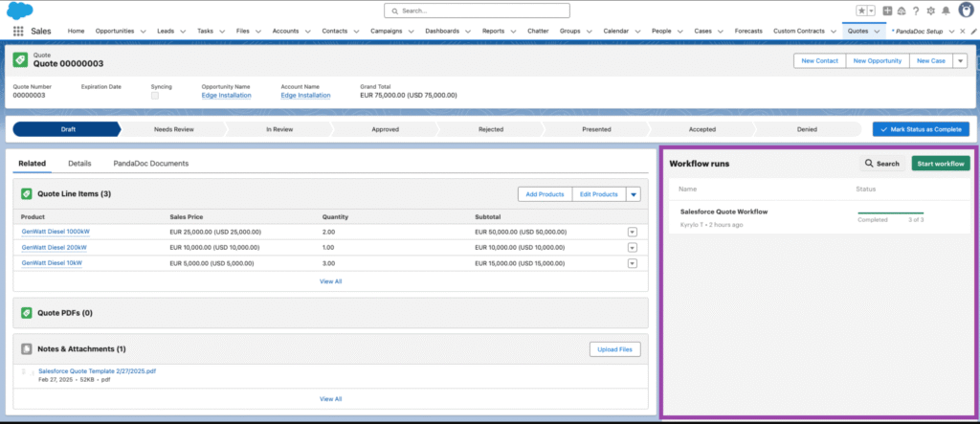Viewport: 980px width, 424px height.
Task: Toggle the Syncing checkbox
Action: [155, 96]
